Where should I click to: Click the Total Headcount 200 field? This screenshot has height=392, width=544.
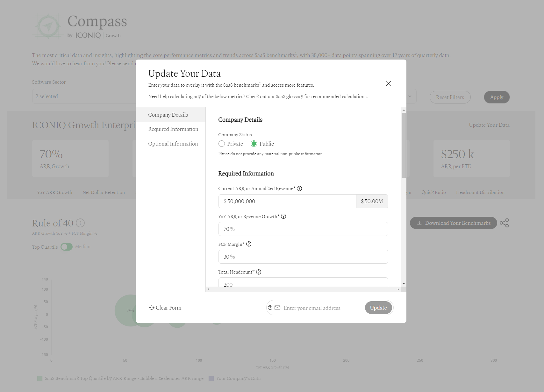coord(303,282)
